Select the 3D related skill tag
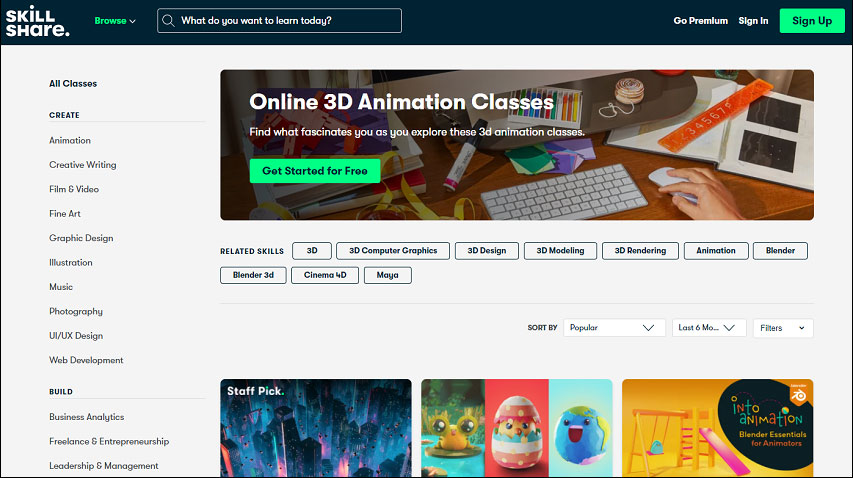The image size is (853, 478). click(x=312, y=251)
